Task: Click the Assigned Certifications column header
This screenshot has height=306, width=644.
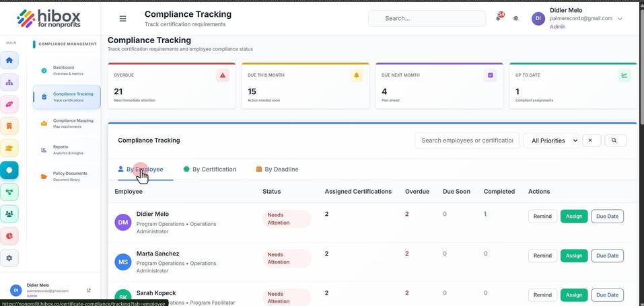Action: coord(358,192)
